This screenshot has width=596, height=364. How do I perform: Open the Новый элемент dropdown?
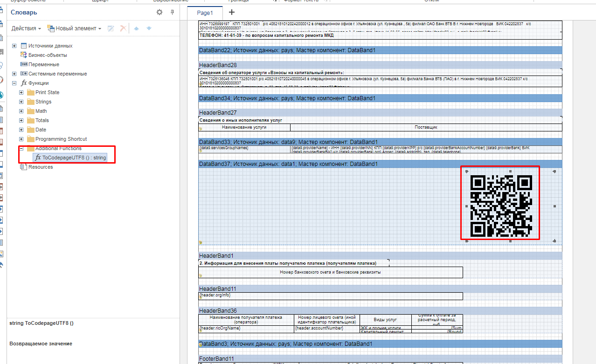[x=75, y=28]
